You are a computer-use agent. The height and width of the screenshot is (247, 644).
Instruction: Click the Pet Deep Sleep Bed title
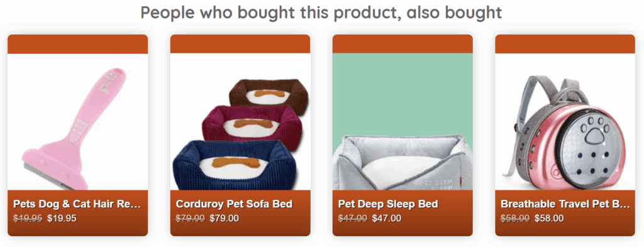click(x=388, y=204)
